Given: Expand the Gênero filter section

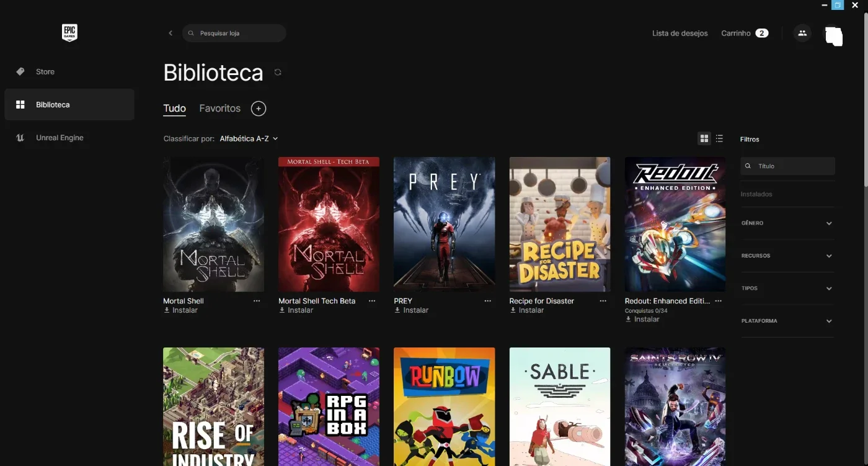Looking at the screenshot, I should [787, 223].
